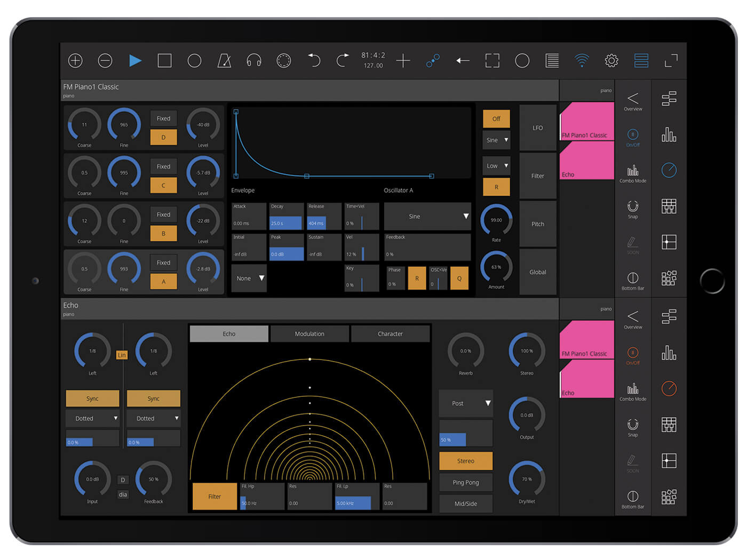Tap the undo arrow icon
Image resolution: width=747 pixels, height=560 pixels.
coord(314,61)
